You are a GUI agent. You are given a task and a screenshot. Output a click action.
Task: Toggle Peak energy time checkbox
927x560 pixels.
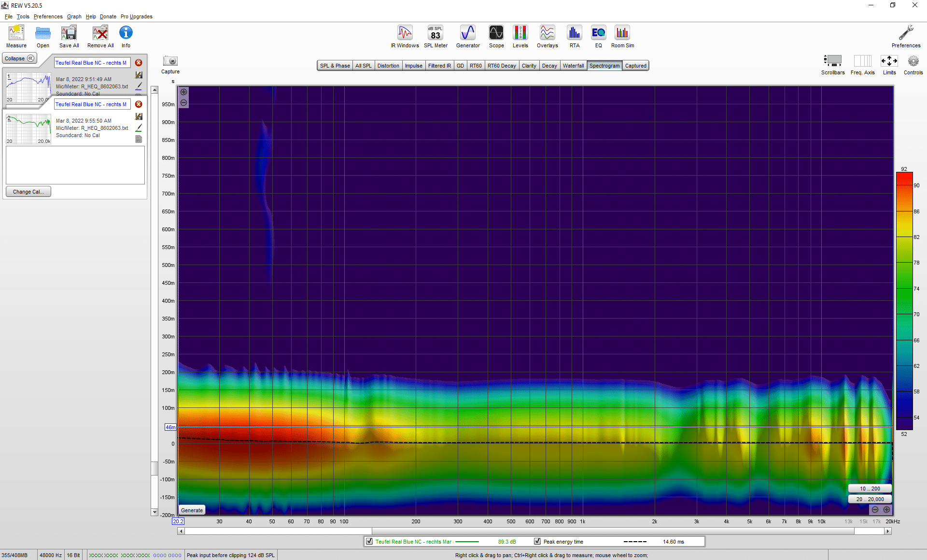pos(537,541)
